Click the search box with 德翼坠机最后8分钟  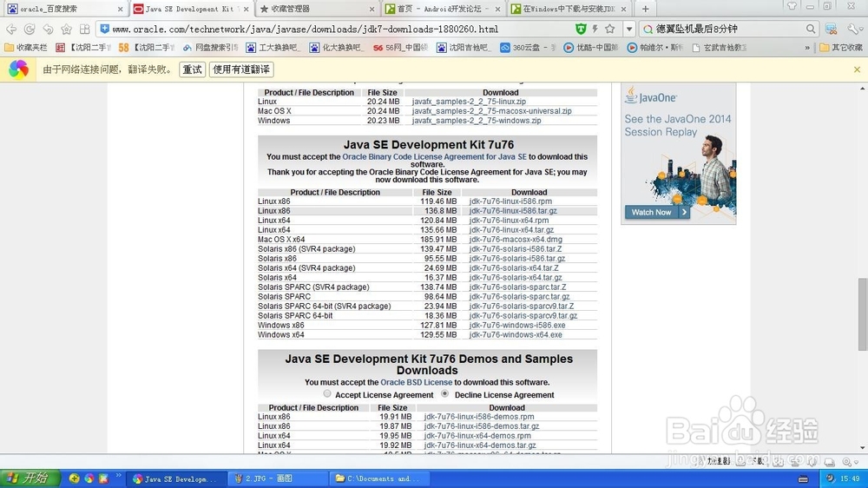pyautogui.click(x=728, y=29)
